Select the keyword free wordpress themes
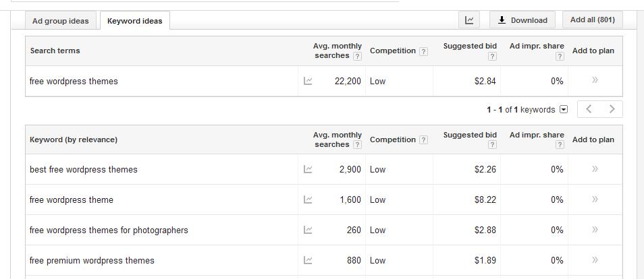The width and height of the screenshot is (644, 279). pos(74,82)
